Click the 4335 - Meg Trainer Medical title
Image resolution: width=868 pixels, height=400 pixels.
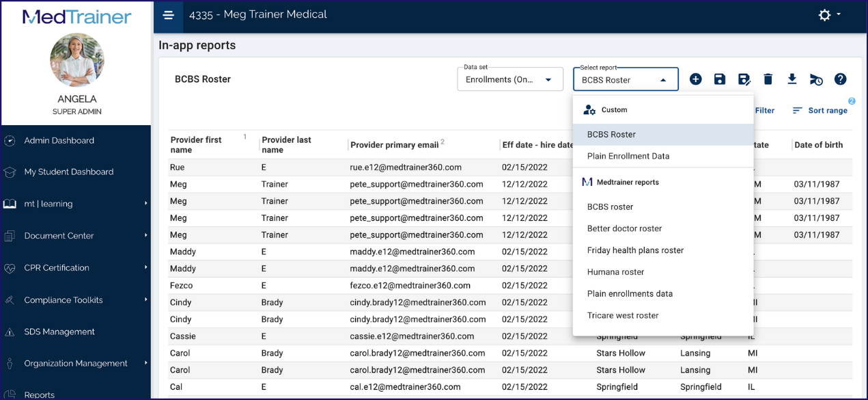258,14
